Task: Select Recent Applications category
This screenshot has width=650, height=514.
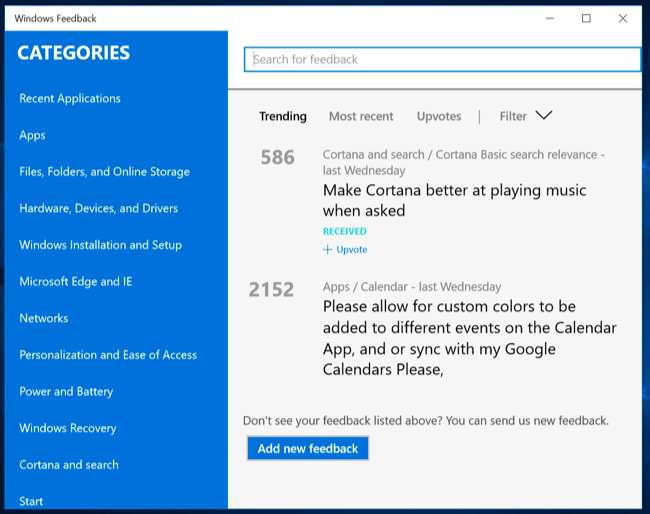Action: tap(70, 99)
